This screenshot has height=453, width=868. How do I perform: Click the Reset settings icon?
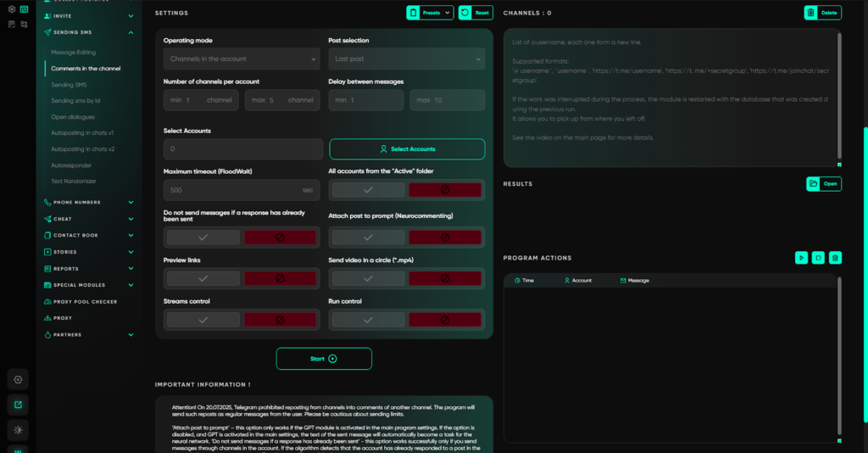pos(465,13)
